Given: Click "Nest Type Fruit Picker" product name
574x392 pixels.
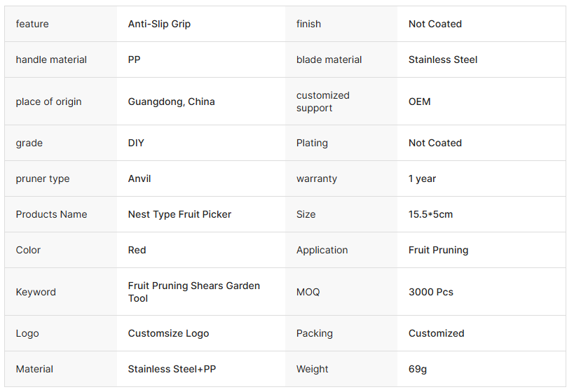Looking at the screenshot, I should coord(179,214).
